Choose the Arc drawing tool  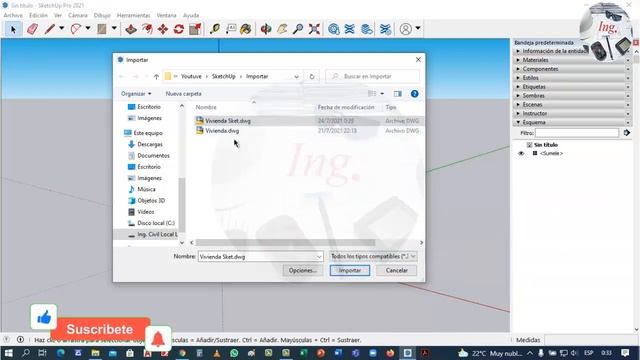[76, 29]
